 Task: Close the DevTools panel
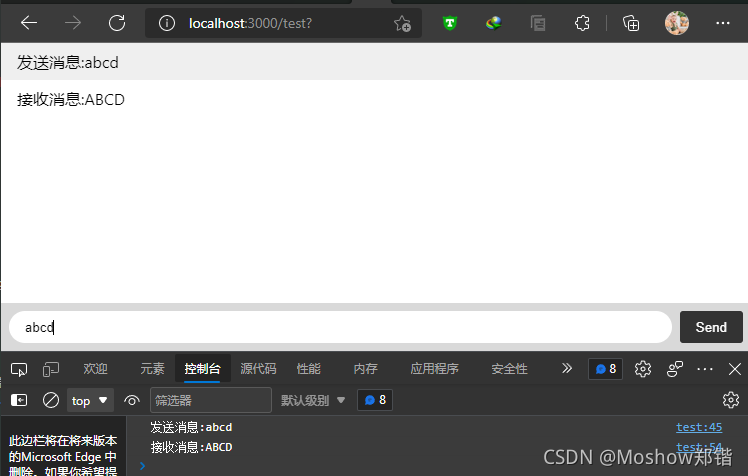[735, 369]
